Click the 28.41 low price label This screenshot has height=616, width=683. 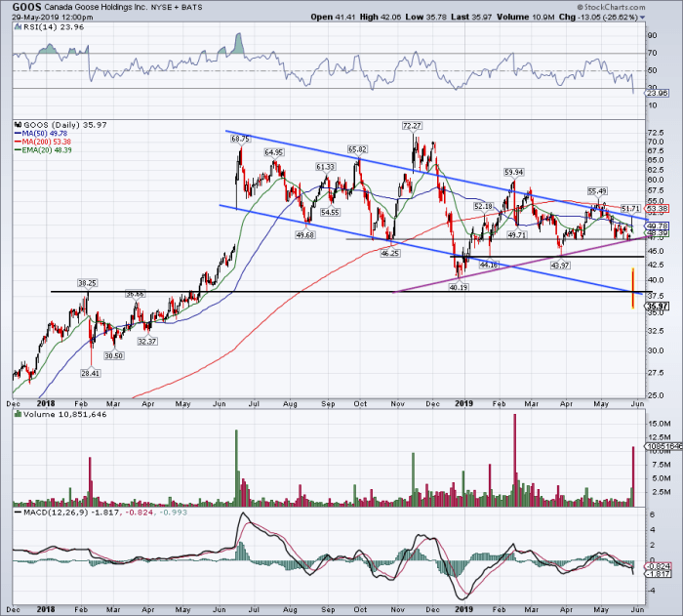tap(90, 373)
